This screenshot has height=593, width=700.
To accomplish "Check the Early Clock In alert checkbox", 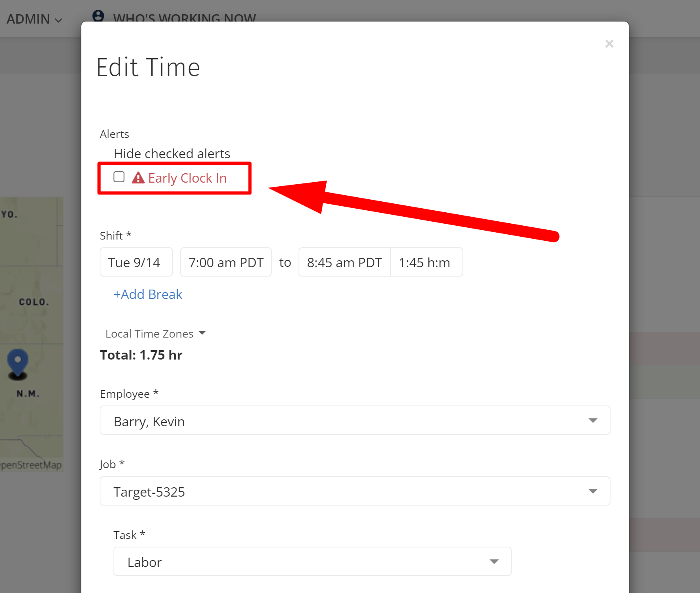I will (119, 177).
